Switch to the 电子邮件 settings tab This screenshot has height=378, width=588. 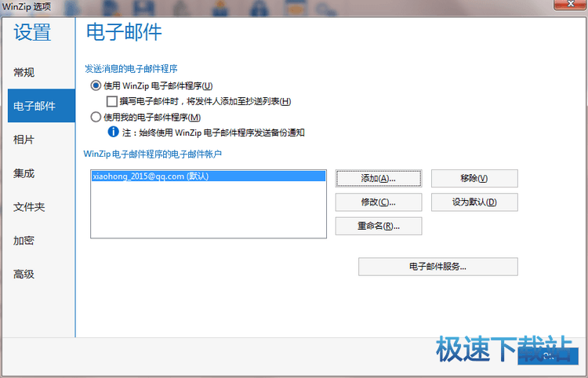coord(35,106)
